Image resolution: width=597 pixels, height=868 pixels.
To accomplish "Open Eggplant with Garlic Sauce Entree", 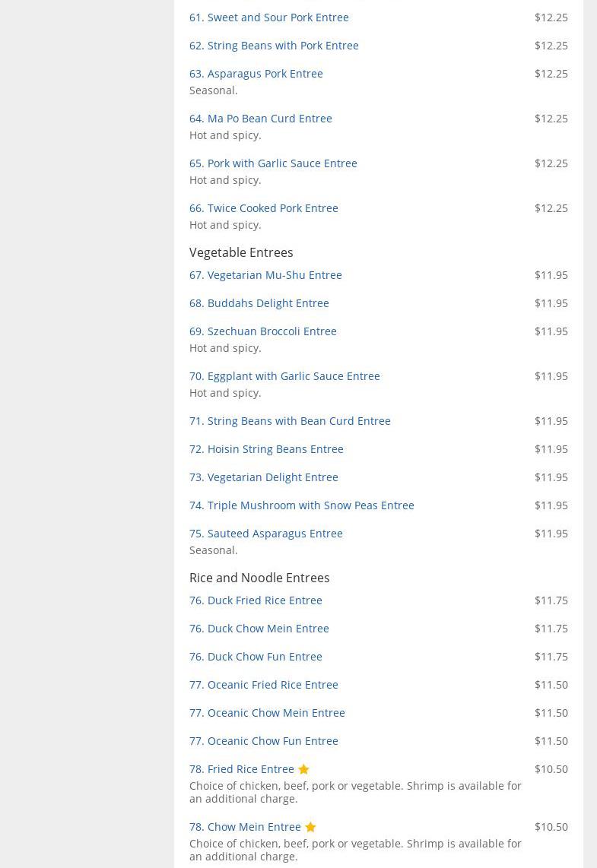I will [x=284, y=375].
